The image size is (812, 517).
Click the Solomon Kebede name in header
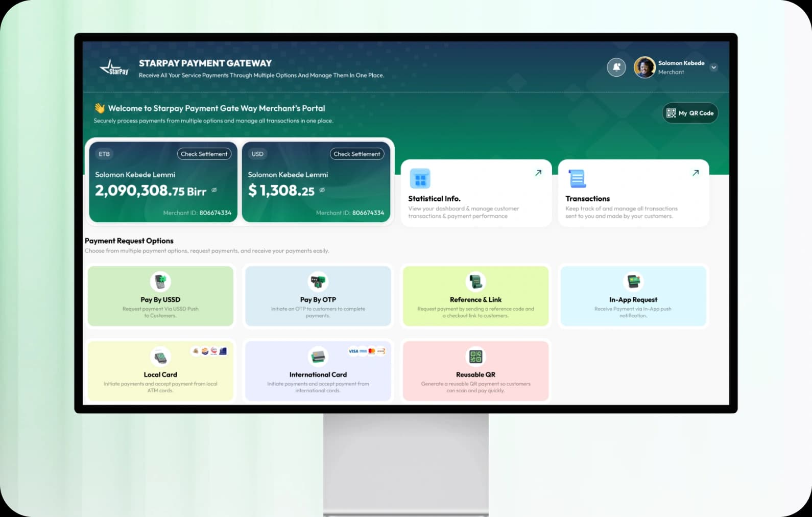(681, 63)
